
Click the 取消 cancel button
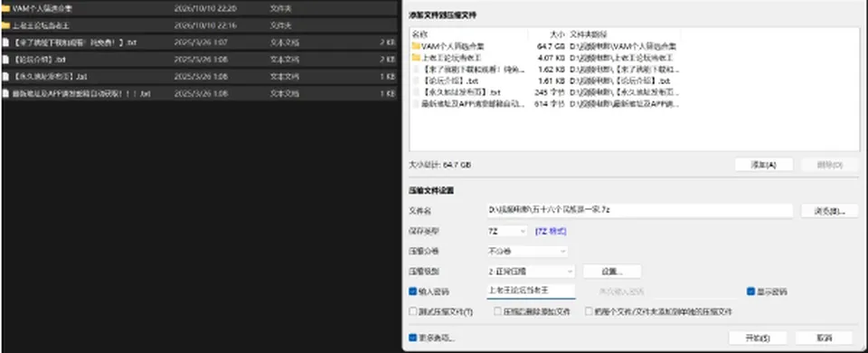(x=824, y=338)
